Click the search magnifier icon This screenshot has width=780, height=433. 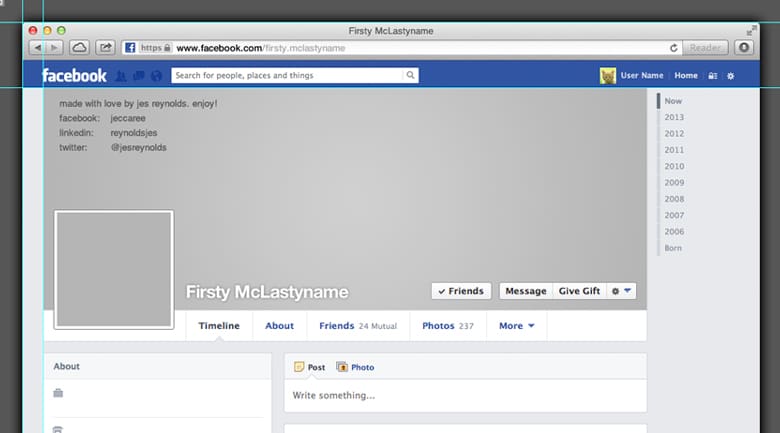410,76
